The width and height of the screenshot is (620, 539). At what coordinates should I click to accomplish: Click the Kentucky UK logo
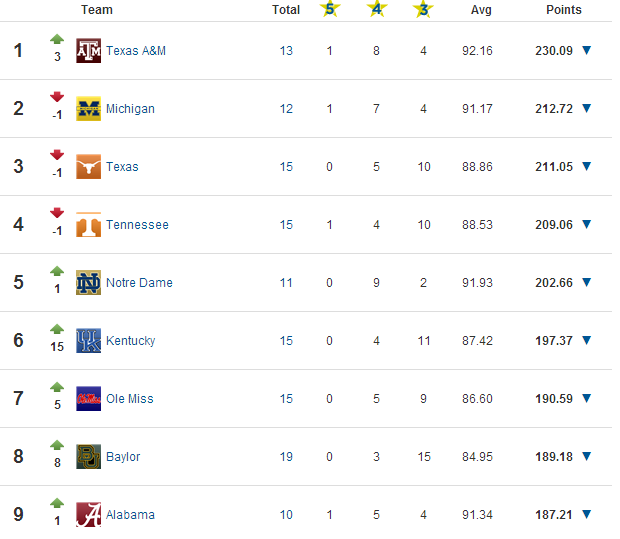click(x=88, y=340)
